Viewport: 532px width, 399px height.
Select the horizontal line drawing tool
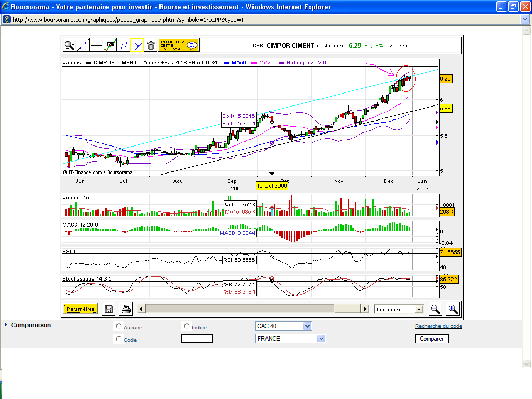click(97, 45)
